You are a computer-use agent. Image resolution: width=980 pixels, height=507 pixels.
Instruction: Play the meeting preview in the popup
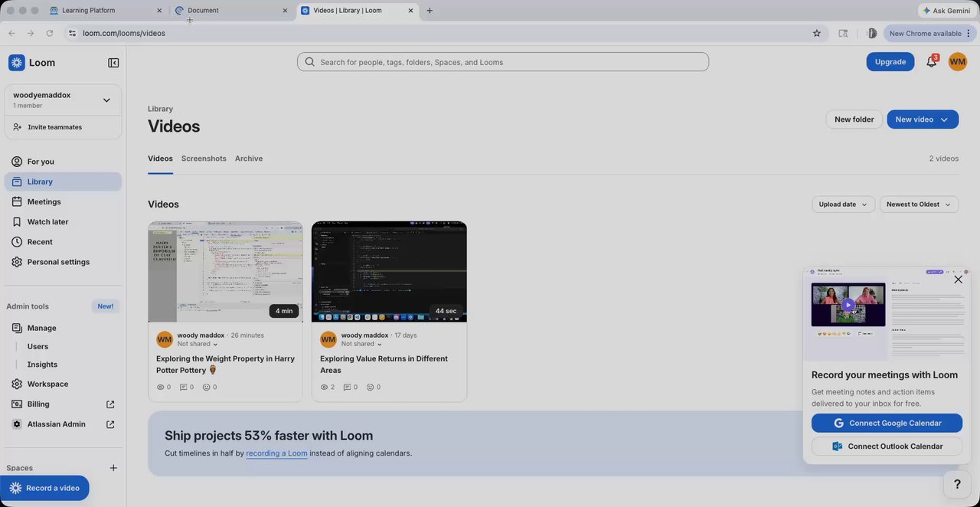[x=848, y=305]
